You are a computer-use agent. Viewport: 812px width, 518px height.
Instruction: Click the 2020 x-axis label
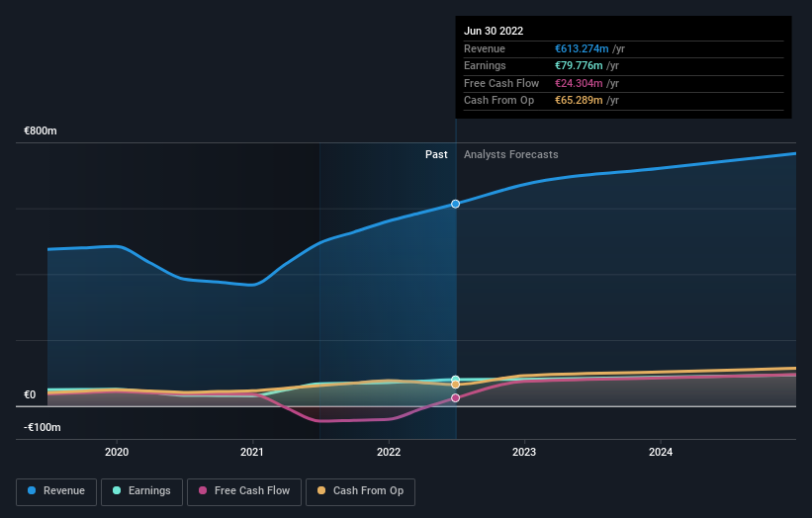click(117, 452)
